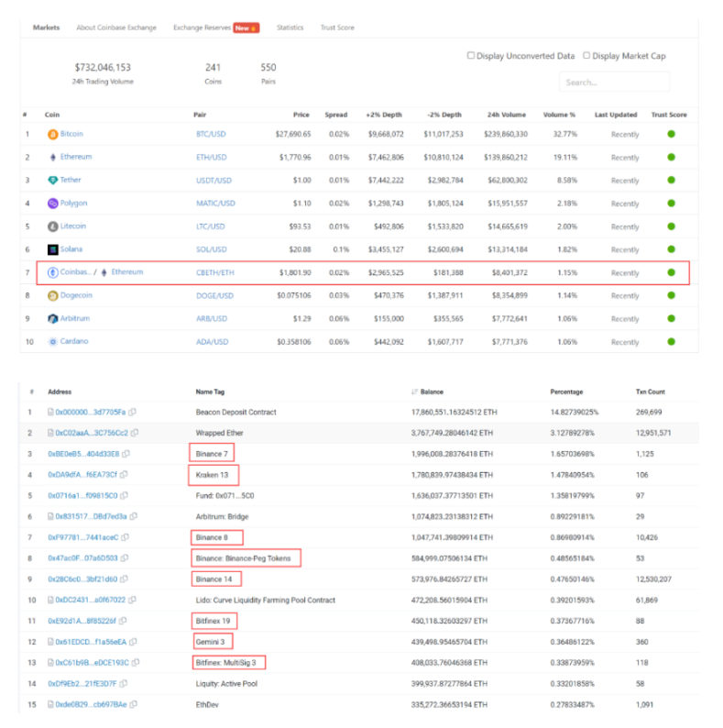Sort by the Percentage column header
The image size is (723, 728).
click(566, 392)
